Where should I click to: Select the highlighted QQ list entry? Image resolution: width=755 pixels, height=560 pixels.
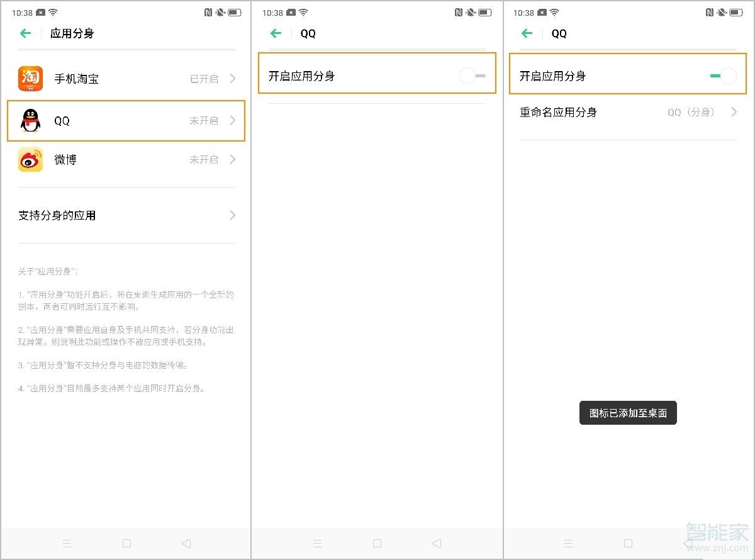coord(126,121)
